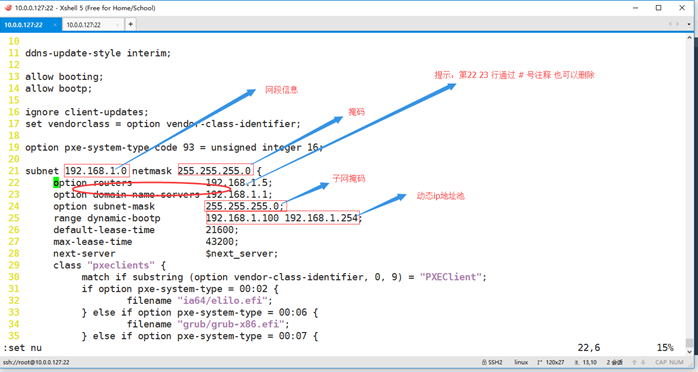698x372 pixels.
Task: Click range end address 192.168.1.254
Action: click(x=321, y=218)
